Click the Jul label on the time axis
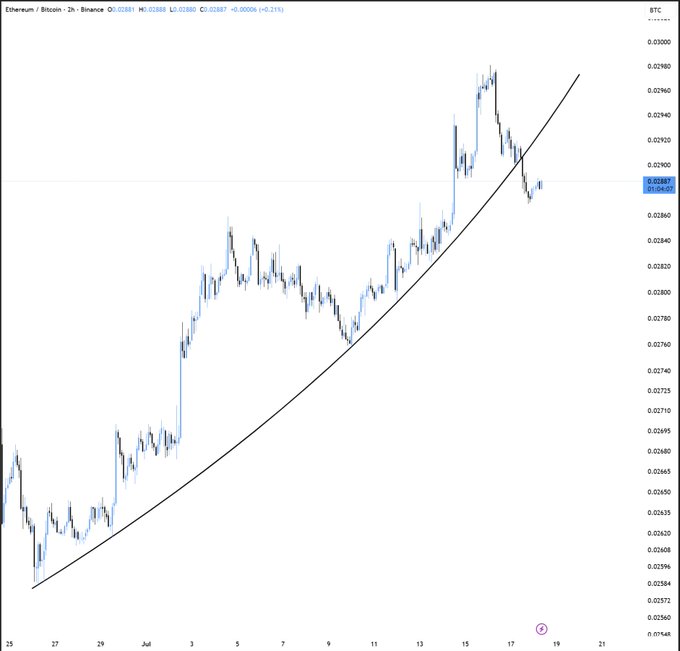Image resolution: width=680 pixels, height=651 pixels. click(x=146, y=644)
